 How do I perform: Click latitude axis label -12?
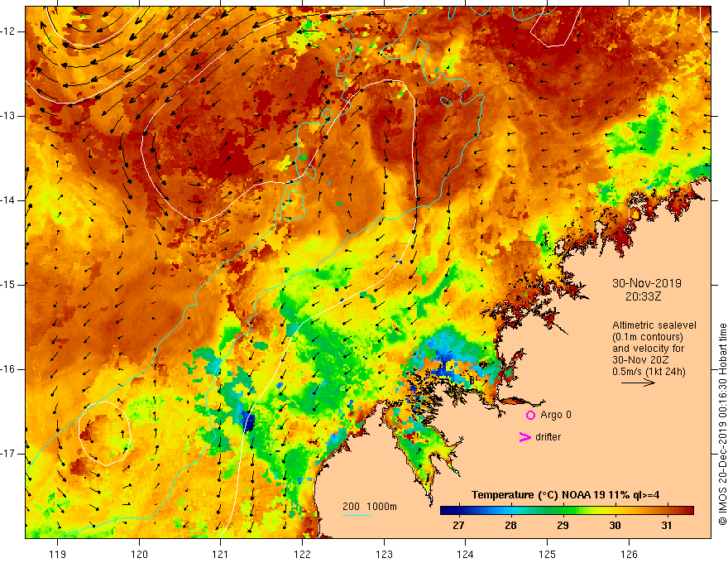tap(9, 31)
